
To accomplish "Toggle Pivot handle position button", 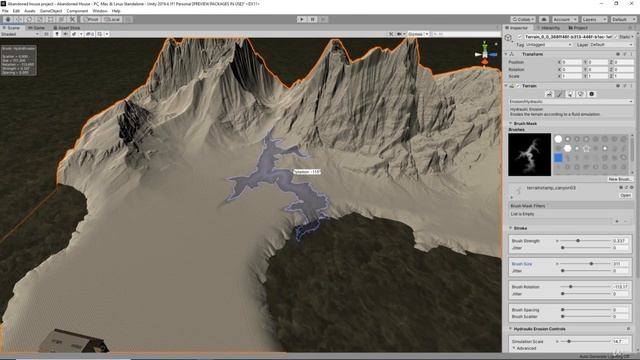I will tap(90, 19).
